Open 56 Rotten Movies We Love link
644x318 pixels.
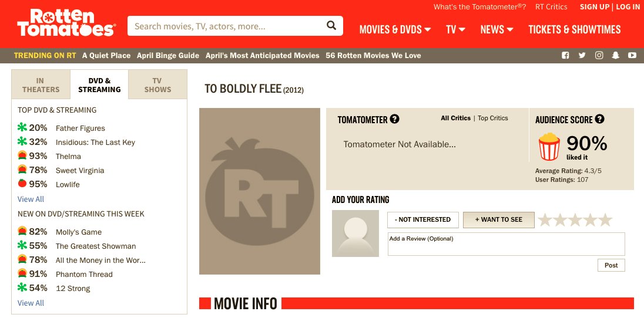pos(373,55)
